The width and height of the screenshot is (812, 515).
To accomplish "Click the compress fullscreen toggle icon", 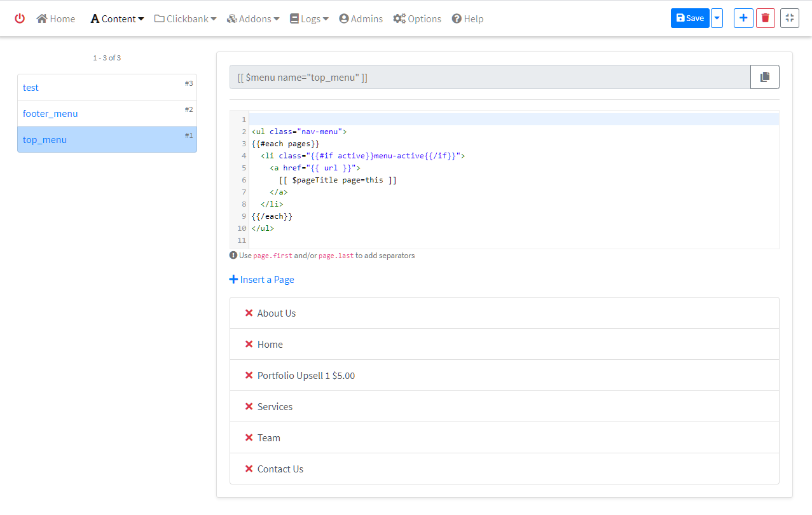I will (789, 18).
